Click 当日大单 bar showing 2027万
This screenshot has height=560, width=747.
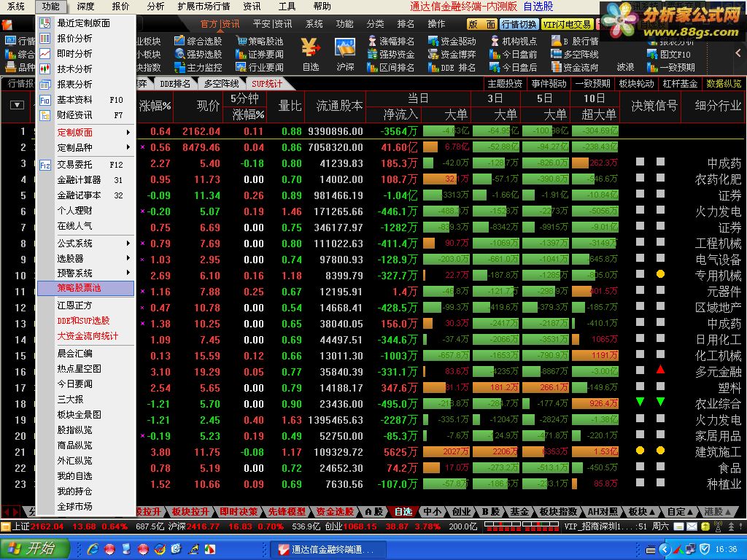446,451
